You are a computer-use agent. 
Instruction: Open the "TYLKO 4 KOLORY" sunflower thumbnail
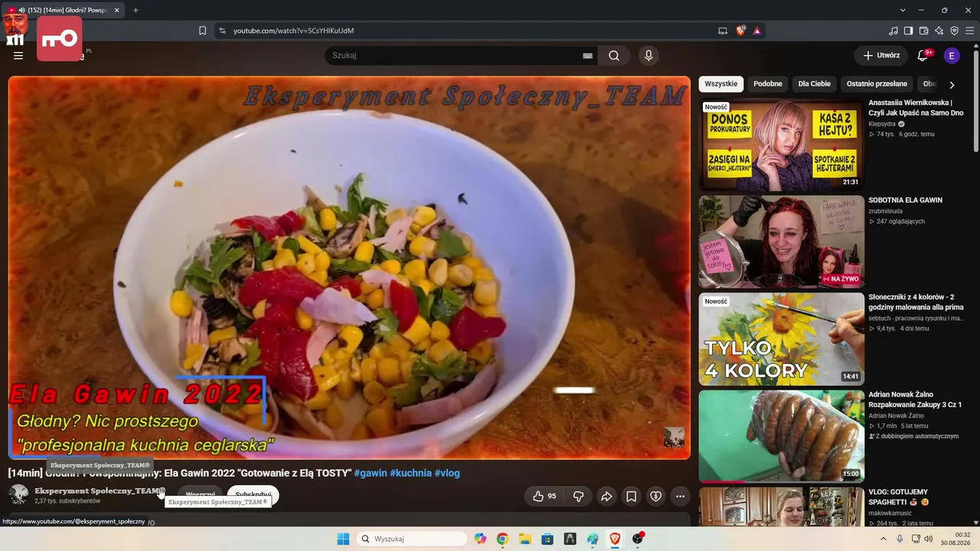point(781,339)
